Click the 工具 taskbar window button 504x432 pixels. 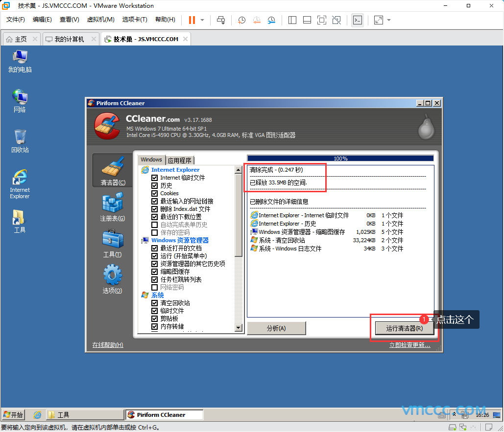85,415
